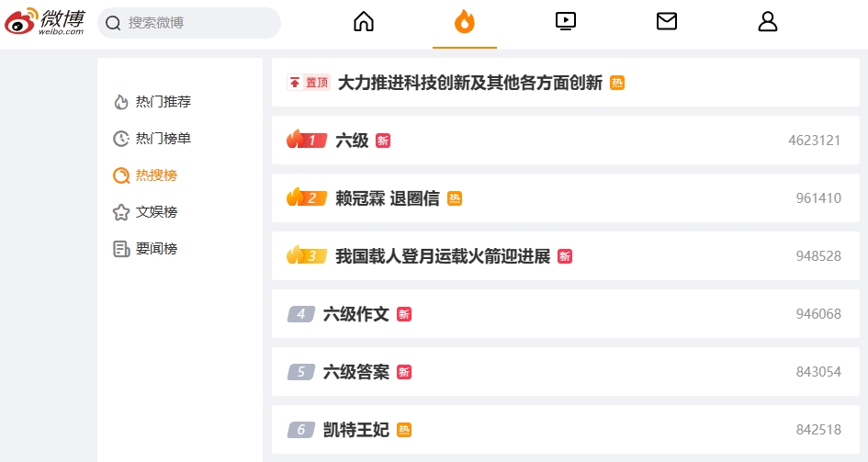Click the Weibo logo
The width and height of the screenshot is (868, 462).
(x=45, y=22)
